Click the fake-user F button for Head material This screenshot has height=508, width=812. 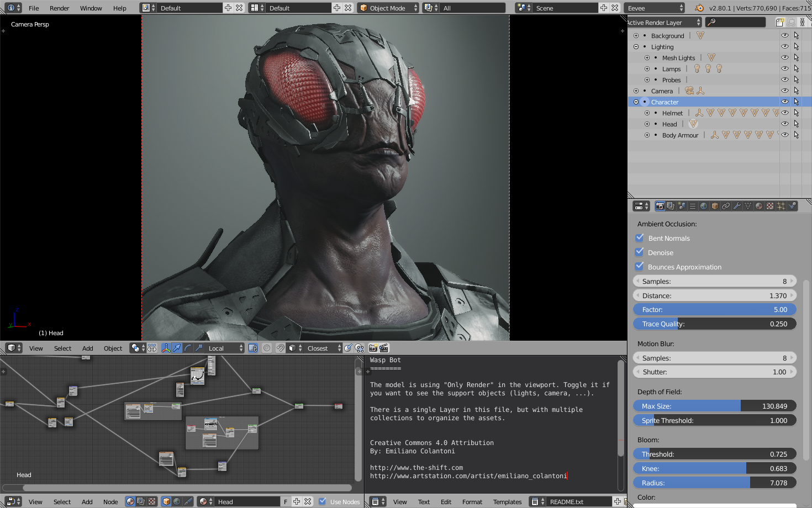[x=285, y=501]
